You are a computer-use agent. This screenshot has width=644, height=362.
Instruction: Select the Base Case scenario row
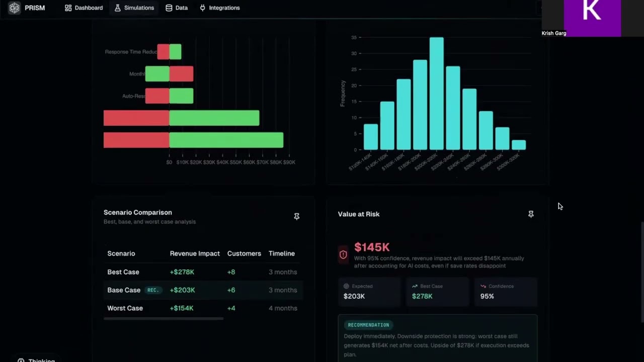[203, 290]
